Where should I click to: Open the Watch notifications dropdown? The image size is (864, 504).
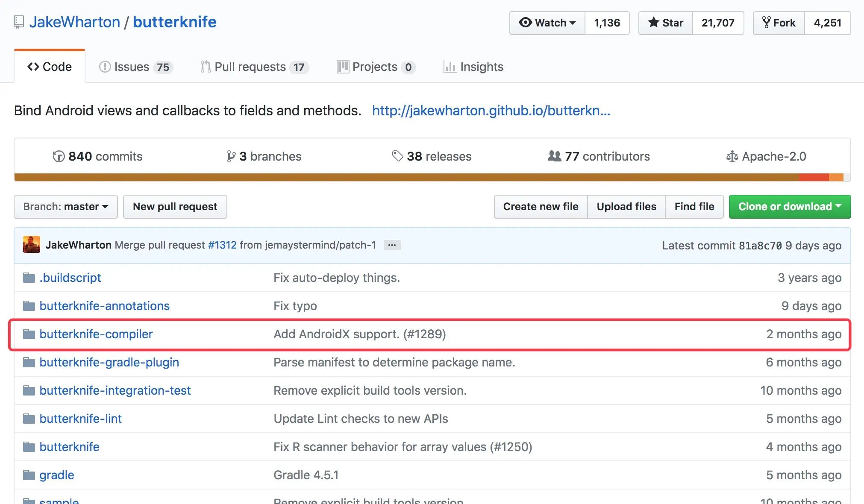pos(547,23)
